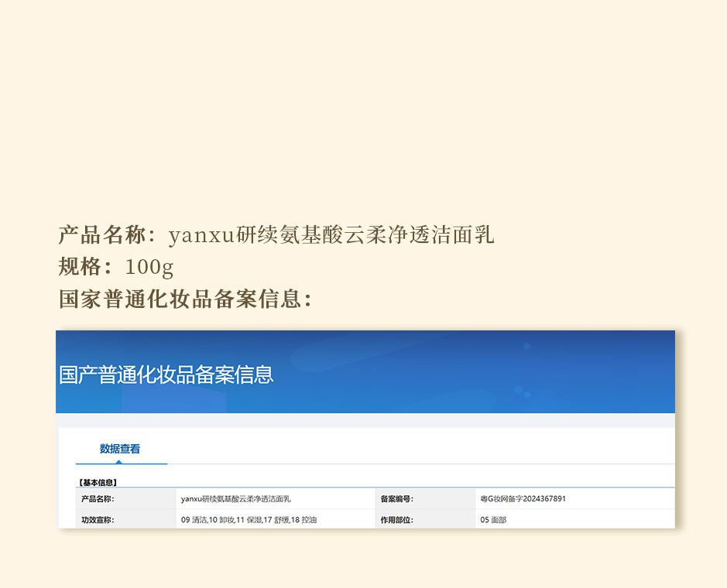This screenshot has width=727, height=588.
Task: Select the efficacy claims value starting 09 清洁
Action: tap(249, 520)
